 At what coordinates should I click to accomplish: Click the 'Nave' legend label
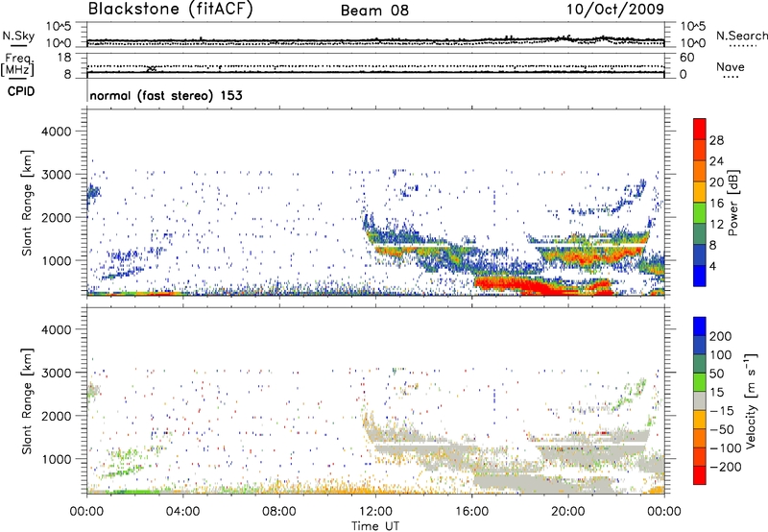731,67
